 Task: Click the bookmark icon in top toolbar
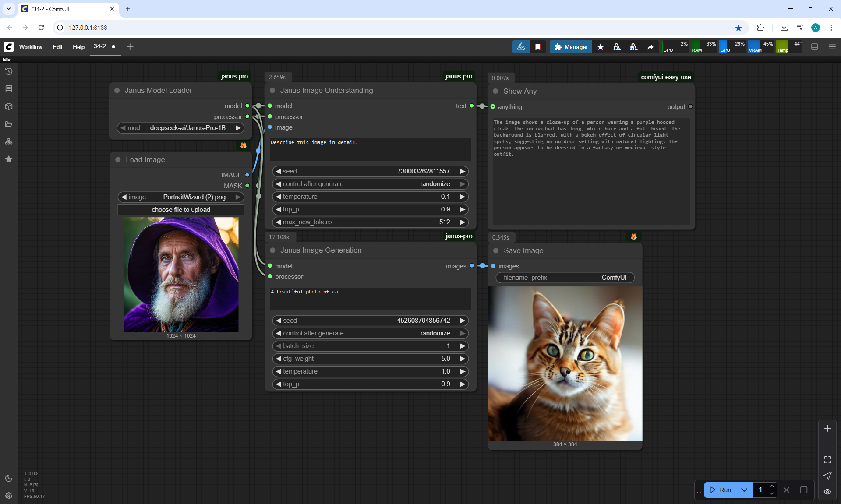[x=538, y=47]
